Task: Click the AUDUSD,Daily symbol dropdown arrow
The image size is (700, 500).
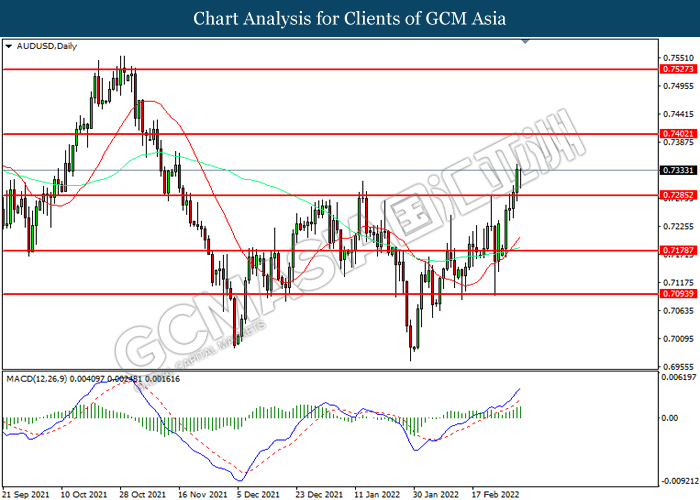Action: tap(8, 46)
